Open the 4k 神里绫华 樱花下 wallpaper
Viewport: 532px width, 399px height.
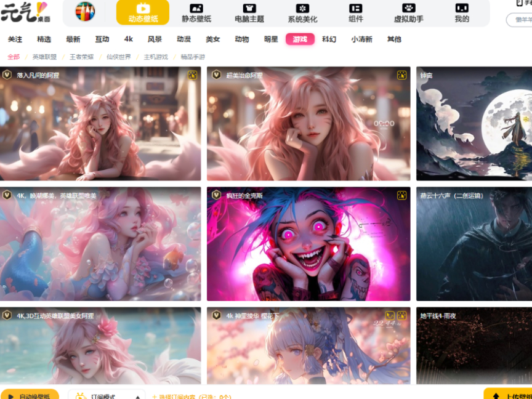pyautogui.click(x=308, y=345)
